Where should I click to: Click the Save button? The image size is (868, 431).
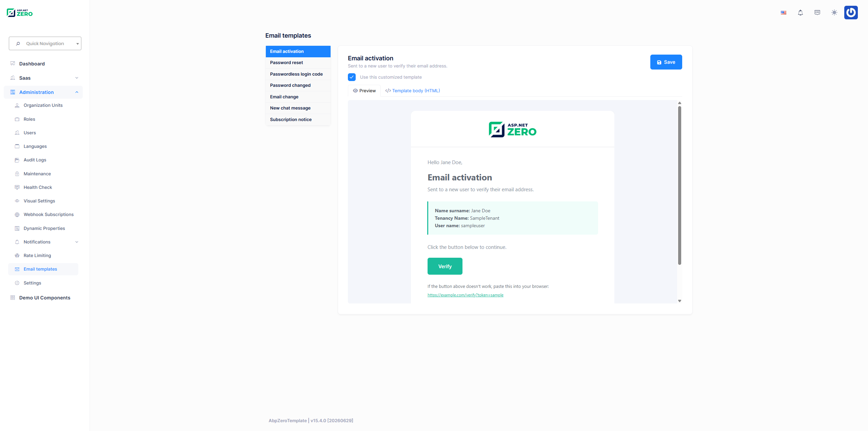coord(666,62)
